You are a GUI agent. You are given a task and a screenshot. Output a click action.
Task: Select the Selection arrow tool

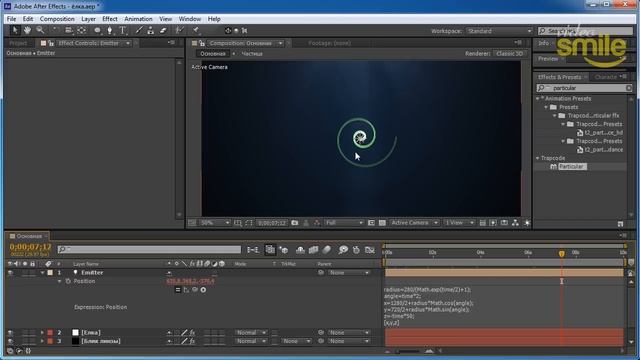pyautogui.click(x=15, y=30)
